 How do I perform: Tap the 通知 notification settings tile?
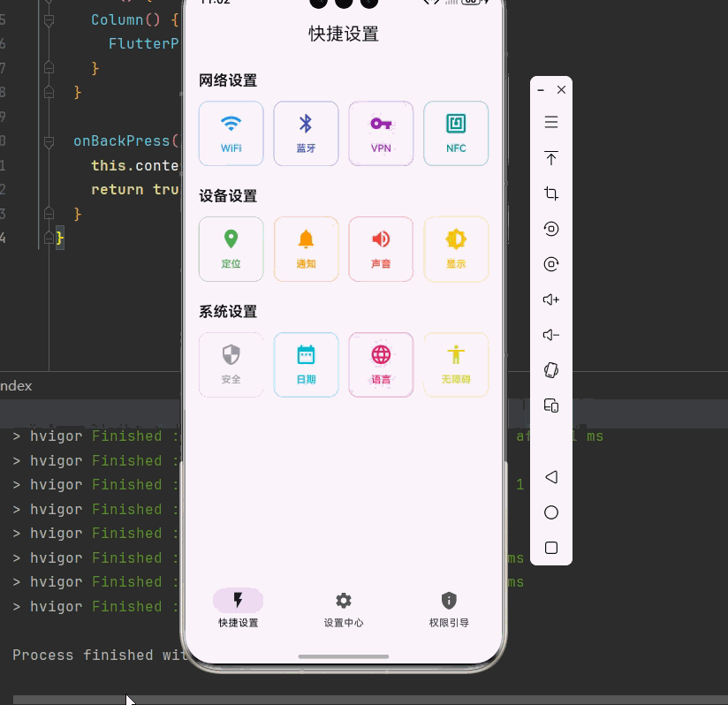click(306, 248)
